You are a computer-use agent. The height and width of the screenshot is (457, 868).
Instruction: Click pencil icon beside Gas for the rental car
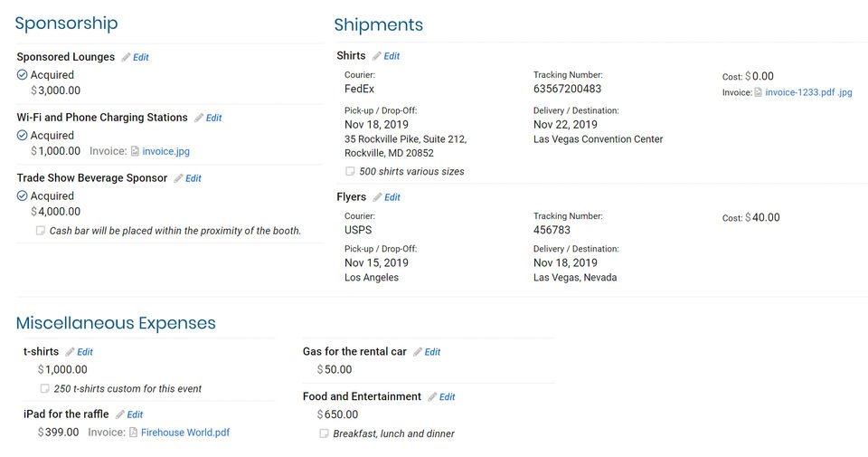click(x=418, y=352)
